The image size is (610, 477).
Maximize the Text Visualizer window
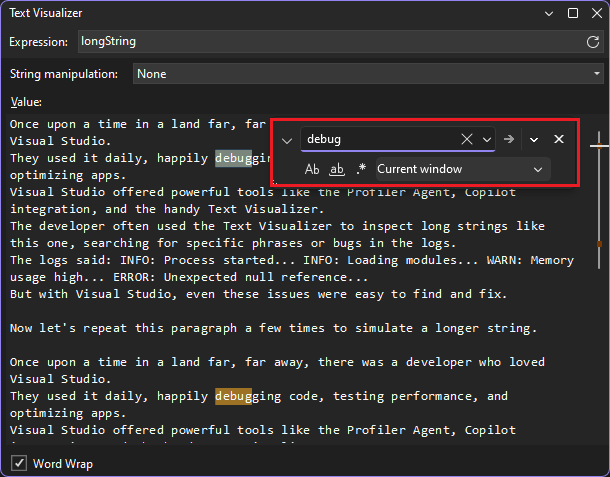[x=573, y=13]
